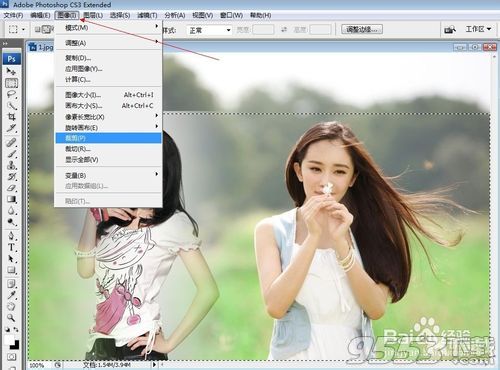Expand the 工作区 workspace dropdown
This screenshot has height=370, width=500.
(478, 29)
